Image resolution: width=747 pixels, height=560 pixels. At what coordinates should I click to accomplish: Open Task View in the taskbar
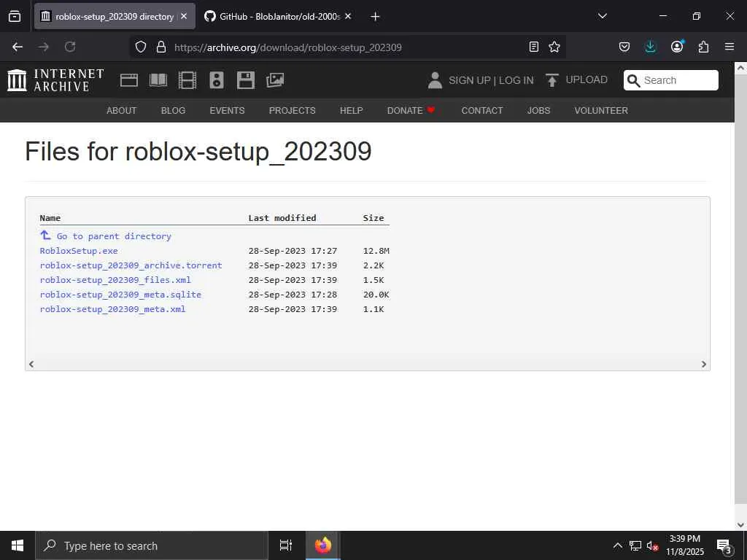[286, 545]
